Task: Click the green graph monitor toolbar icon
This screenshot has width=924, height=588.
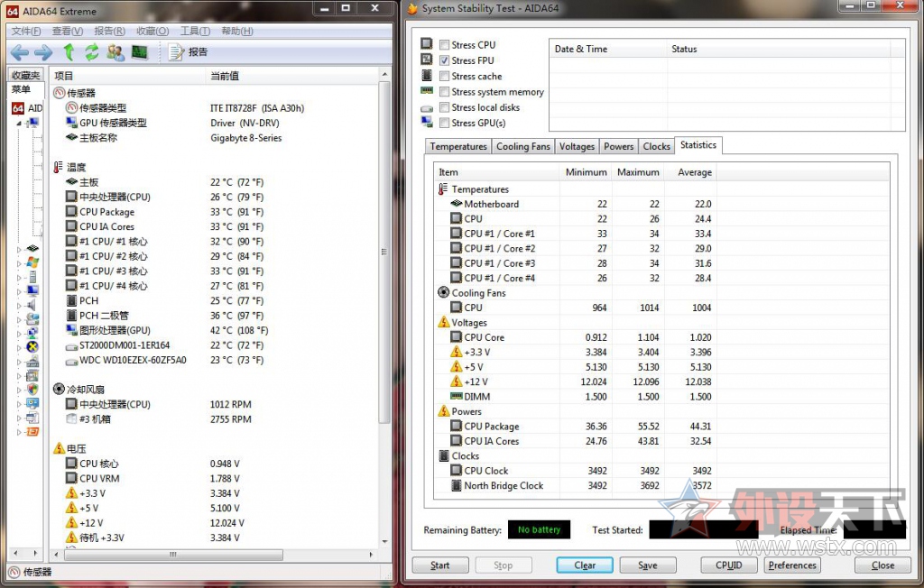Action: tap(140, 52)
